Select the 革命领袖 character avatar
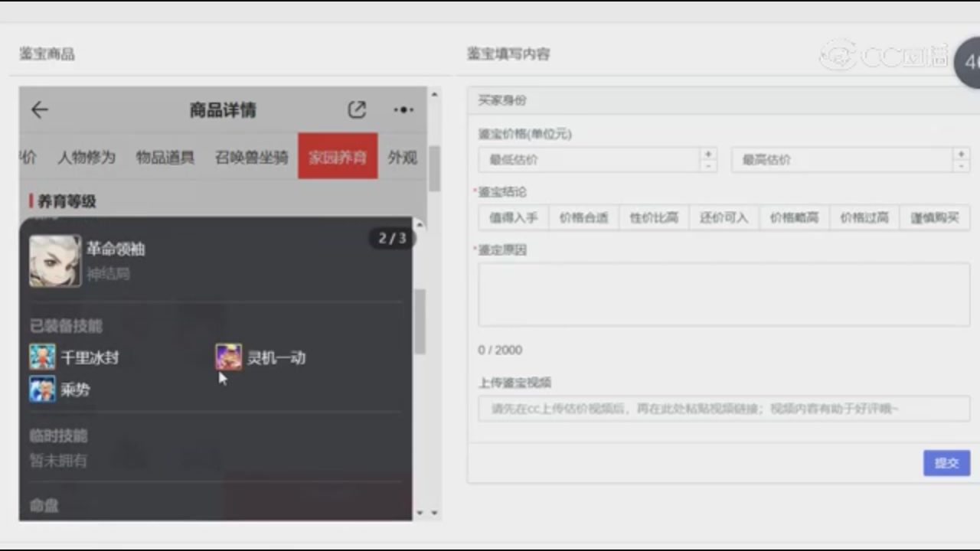 click(x=55, y=261)
